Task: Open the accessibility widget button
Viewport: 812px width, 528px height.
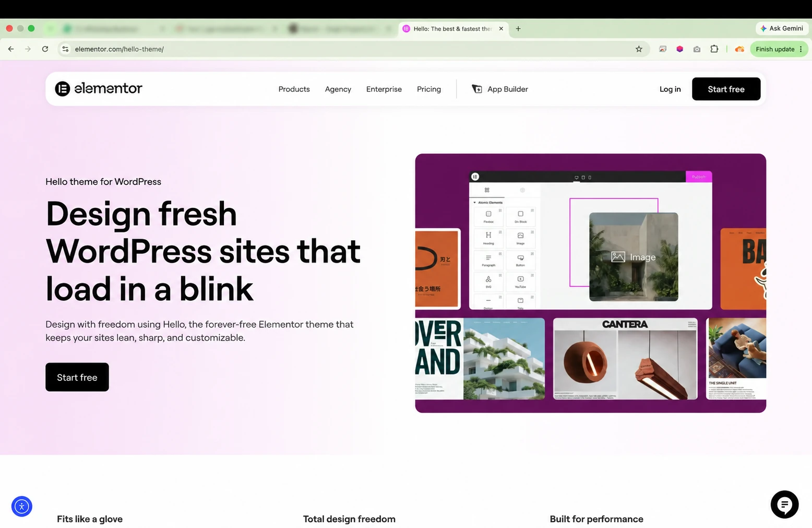Action: point(22,506)
